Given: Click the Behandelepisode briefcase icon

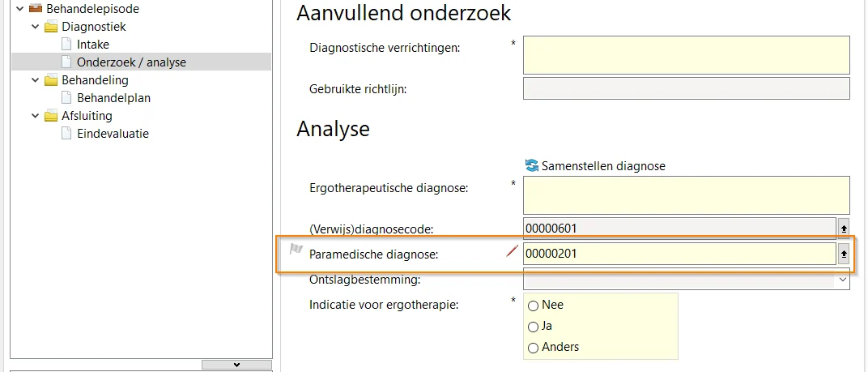Looking at the screenshot, I should (x=35, y=9).
